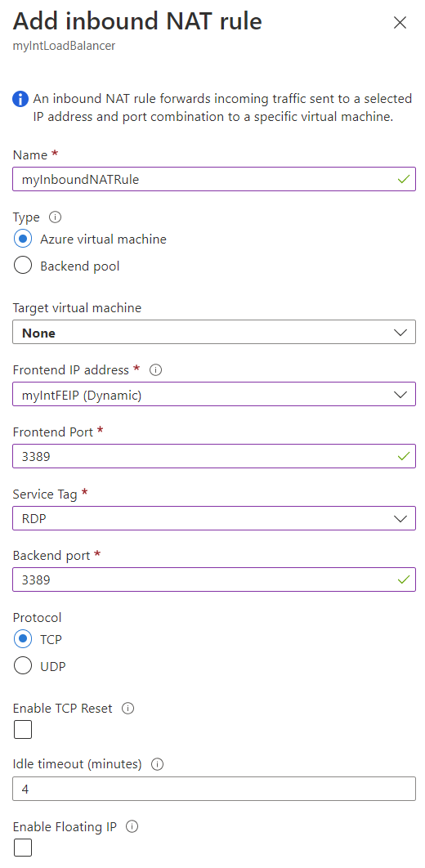Click the Idle timeout minutes field
The width and height of the screenshot is (425, 868).
[214, 789]
